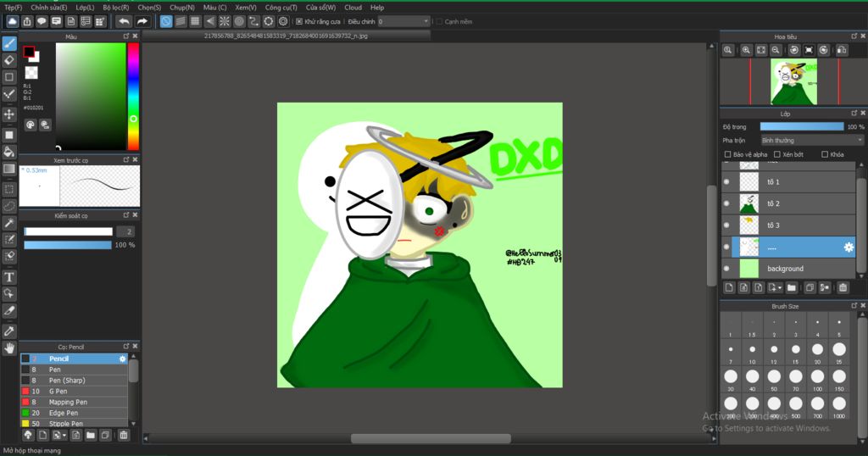Select the Bucket fill tool
Image resolution: width=868 pixels, height=456 pixels.
click(9, 151)
